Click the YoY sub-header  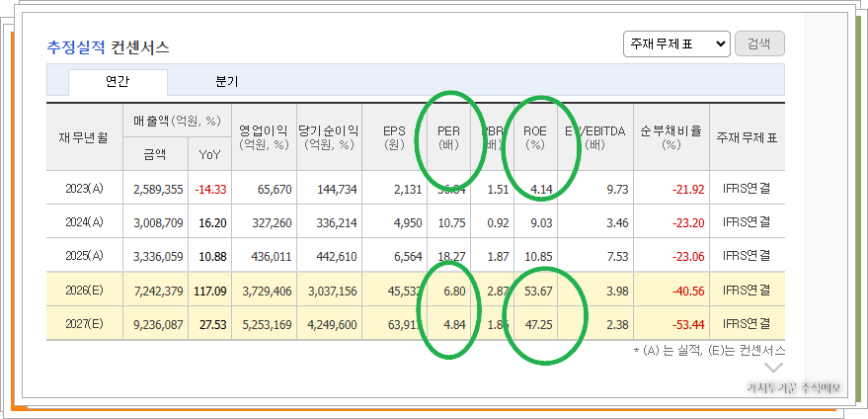(209, 154)
